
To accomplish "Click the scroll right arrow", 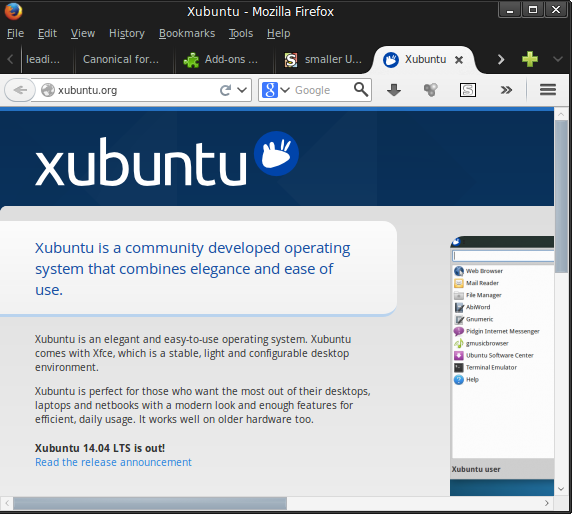I will click(546, 503).
